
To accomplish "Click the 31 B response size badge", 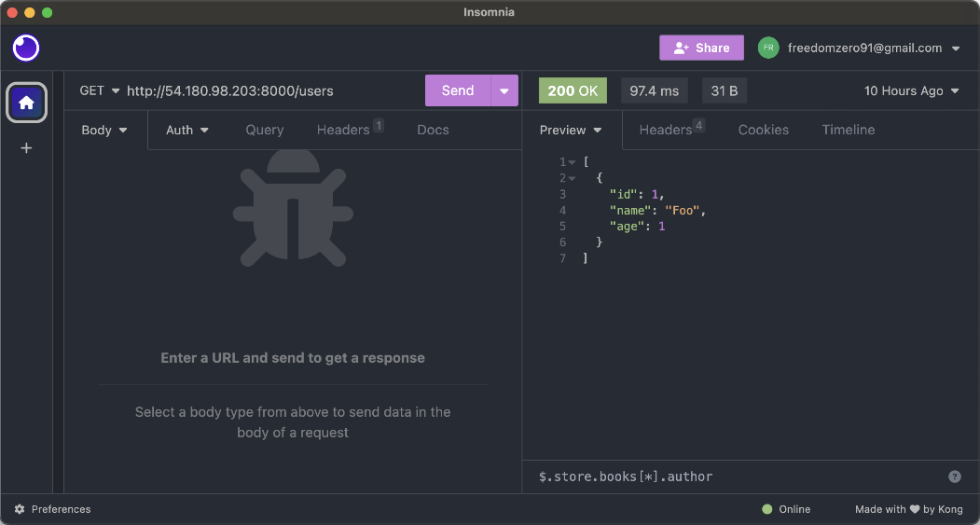I will tap(725, 90).
